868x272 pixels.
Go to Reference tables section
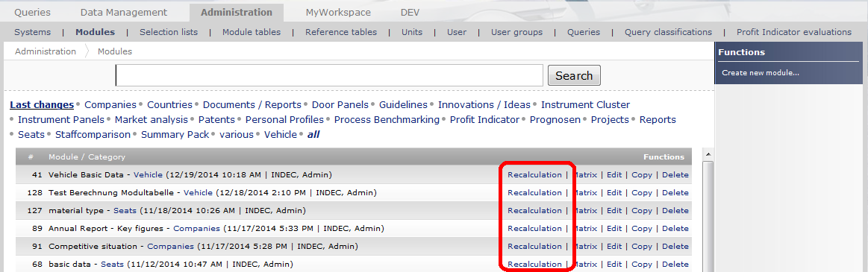[341, 32]
